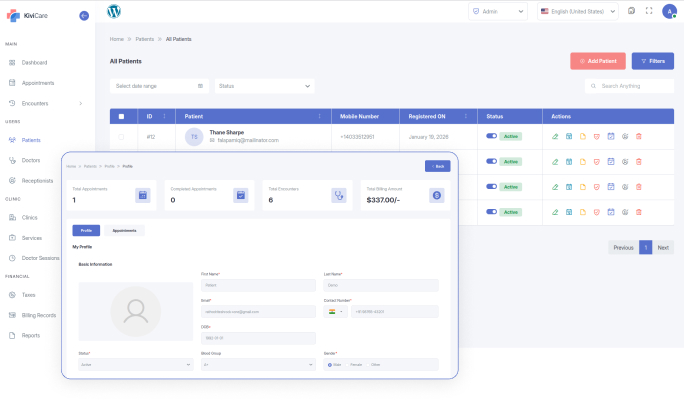The width and height of the screenshot is (684, 400).
Task: Click the copy icon beside fullscreen
Action: 631,11
